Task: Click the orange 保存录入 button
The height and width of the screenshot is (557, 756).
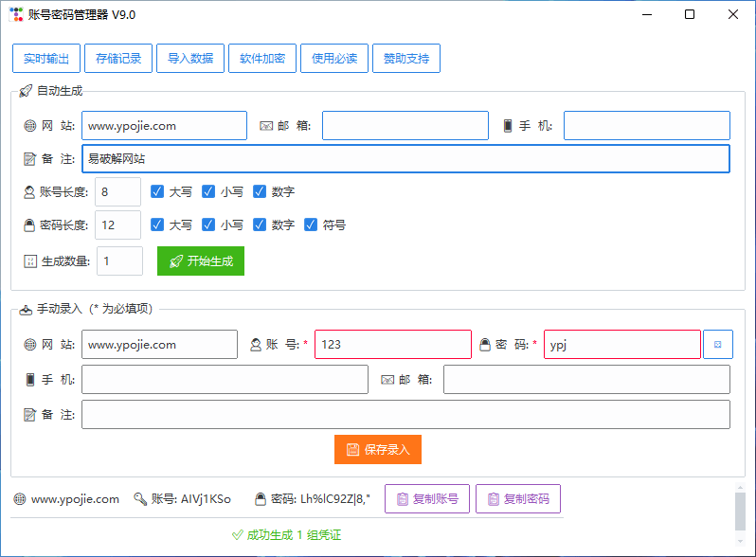Action: pos(378,450)
